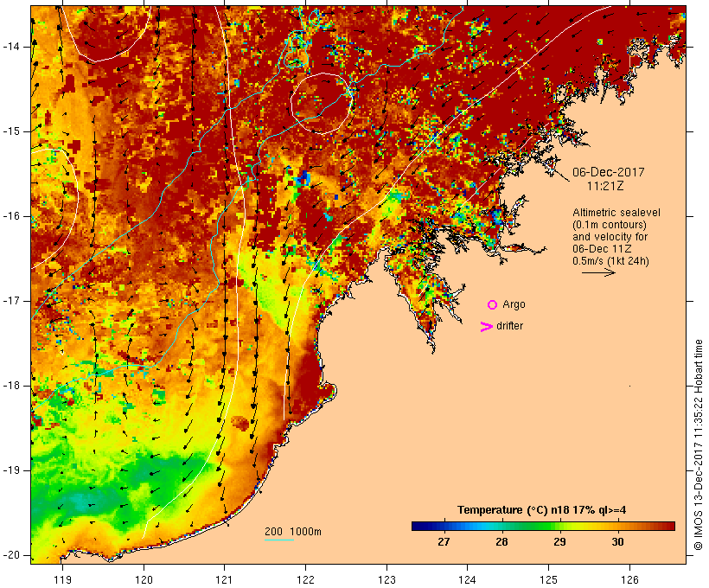The image size is (709, 588).
Task: Click the magenta drifter legend marker
Action: (x=486, y=327)
